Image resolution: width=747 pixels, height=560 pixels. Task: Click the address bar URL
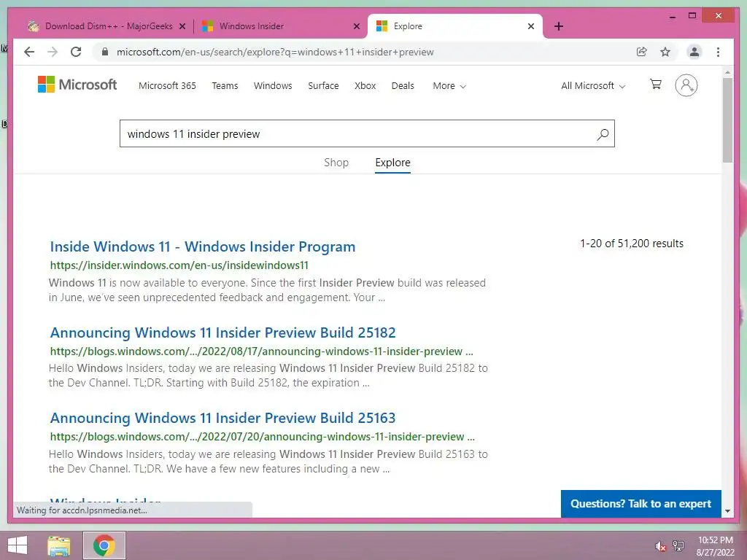(x=275, y=52)
